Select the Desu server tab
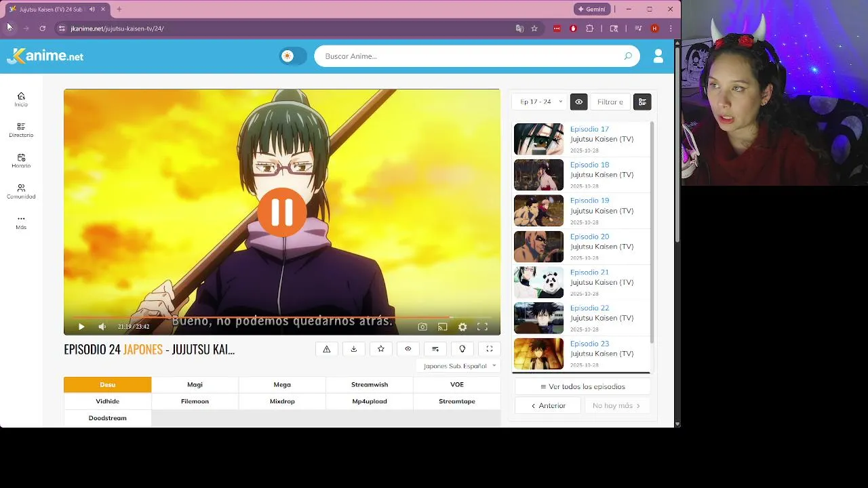Image resolution: width=868 pixels, height=488 pixels. (108, 384)
